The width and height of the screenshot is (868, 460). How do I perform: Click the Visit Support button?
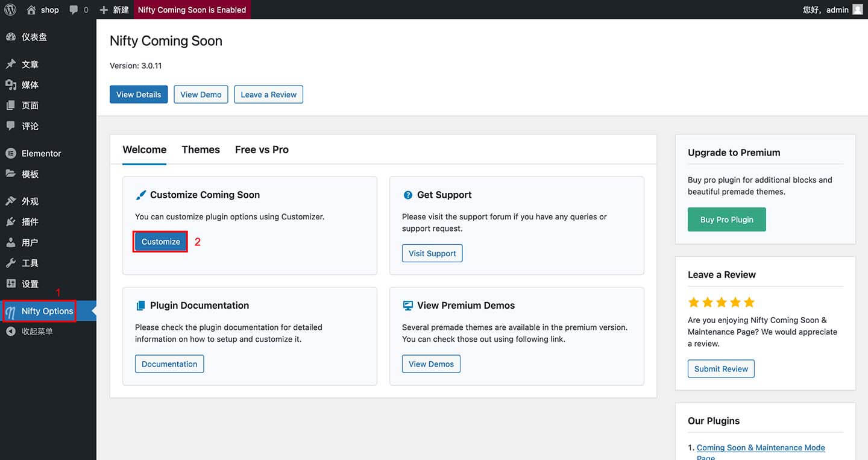pos(432,253)
